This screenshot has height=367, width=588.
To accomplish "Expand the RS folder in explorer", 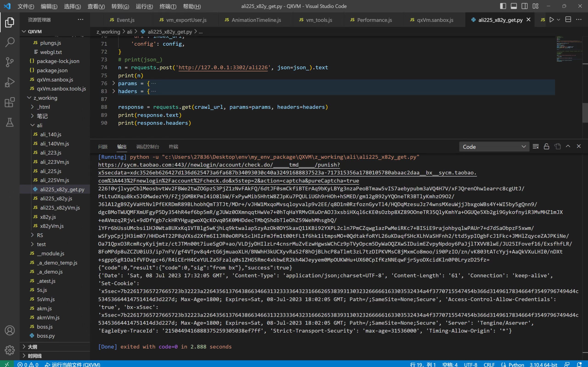I will coord(40,235).
